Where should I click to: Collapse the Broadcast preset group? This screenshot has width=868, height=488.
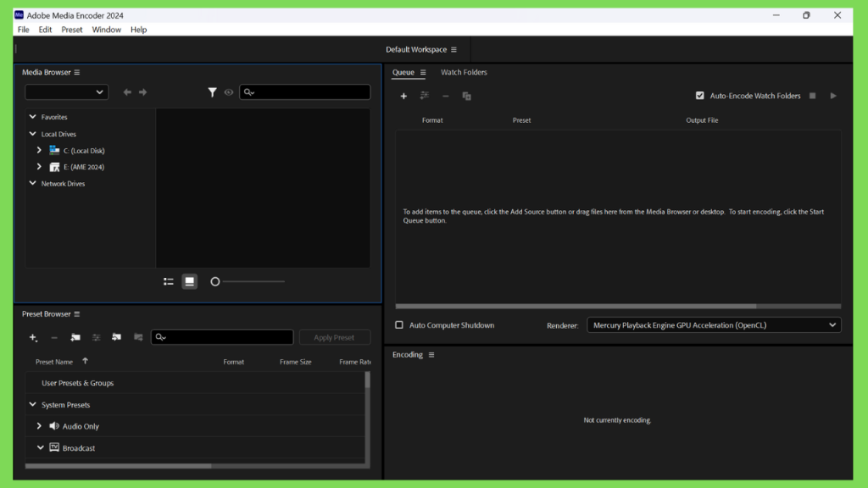(41, 447)
